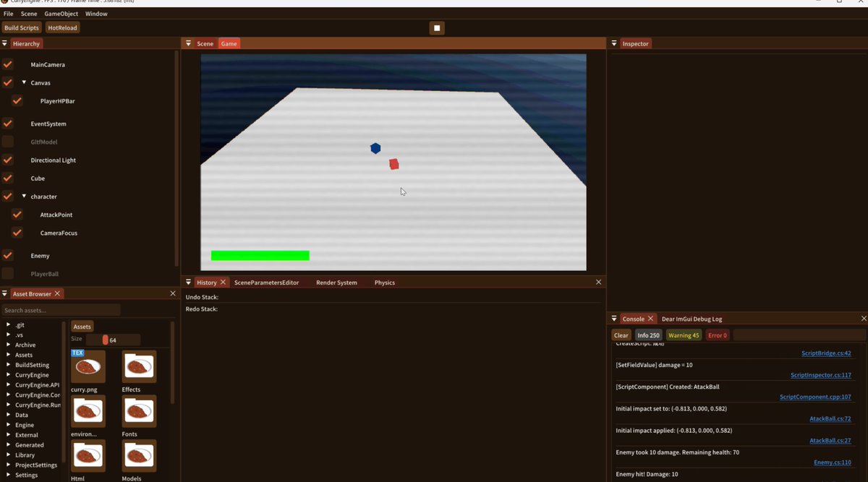Toggle AttackPoint active checkbox
Viewport: 868px width, 482px height.
[x=17, y=215]
